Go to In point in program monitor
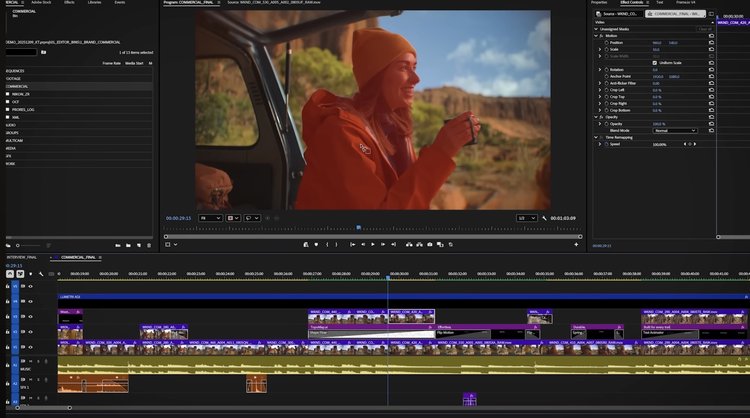Image resolution: width=750 pixels, height=418 pixels. [353, 244]
